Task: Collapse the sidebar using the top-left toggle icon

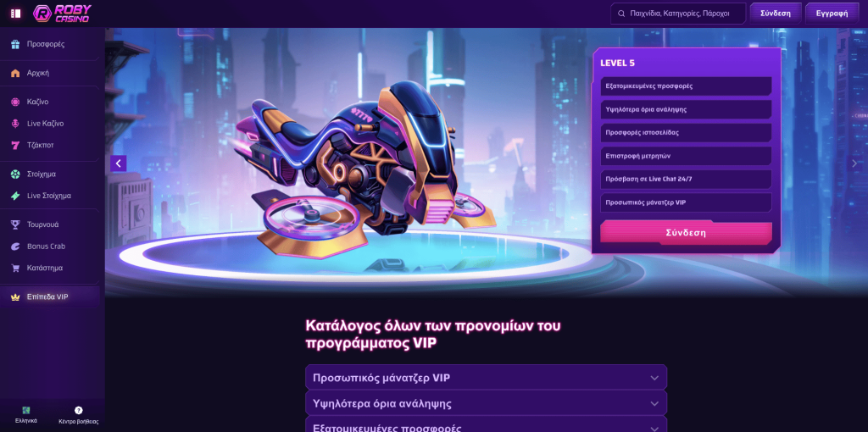Action: pos(15,14)
